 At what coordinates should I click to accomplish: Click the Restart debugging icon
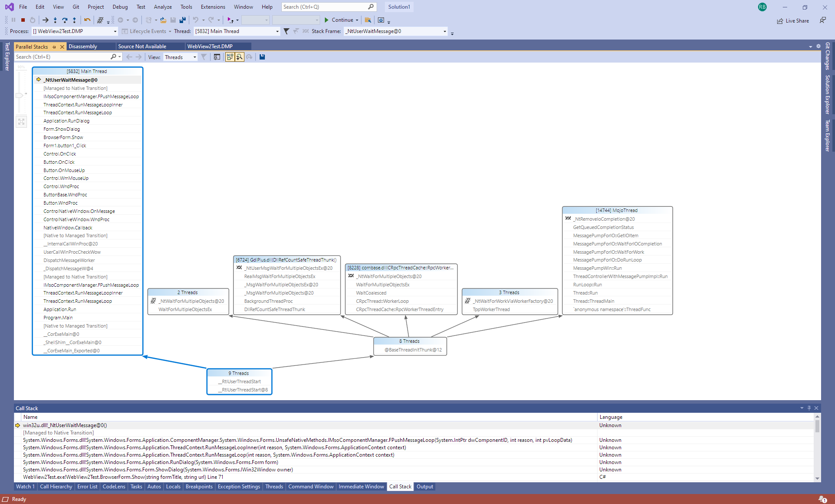33,20
